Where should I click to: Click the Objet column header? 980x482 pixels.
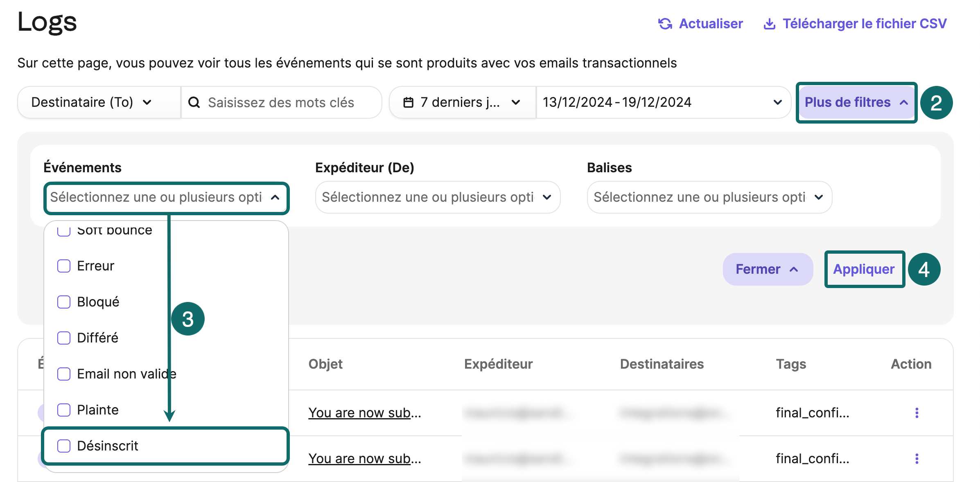(325, 364)
